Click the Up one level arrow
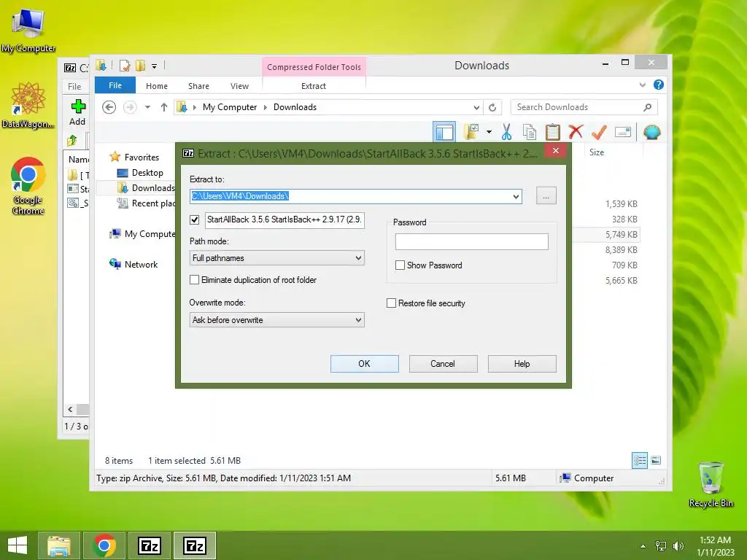The height and width of the screenshot is (560, 747). coord(164,107)
